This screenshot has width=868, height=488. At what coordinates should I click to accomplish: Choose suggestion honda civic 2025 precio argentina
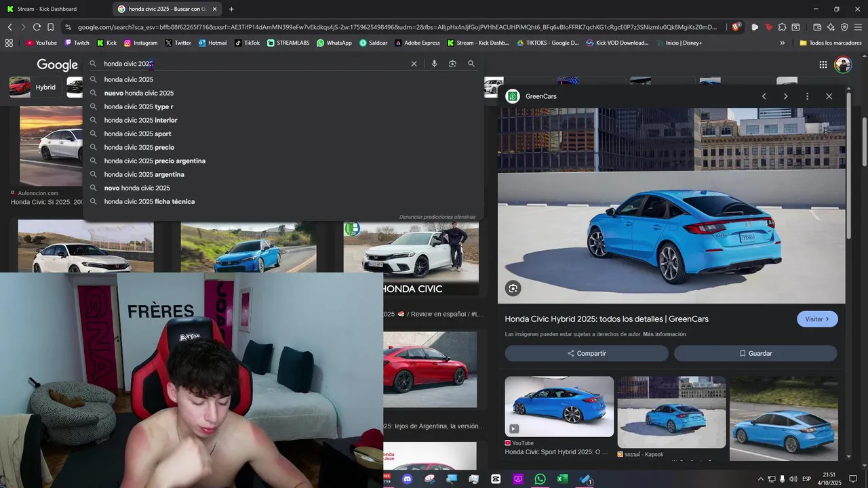click(x=283, y=161)
